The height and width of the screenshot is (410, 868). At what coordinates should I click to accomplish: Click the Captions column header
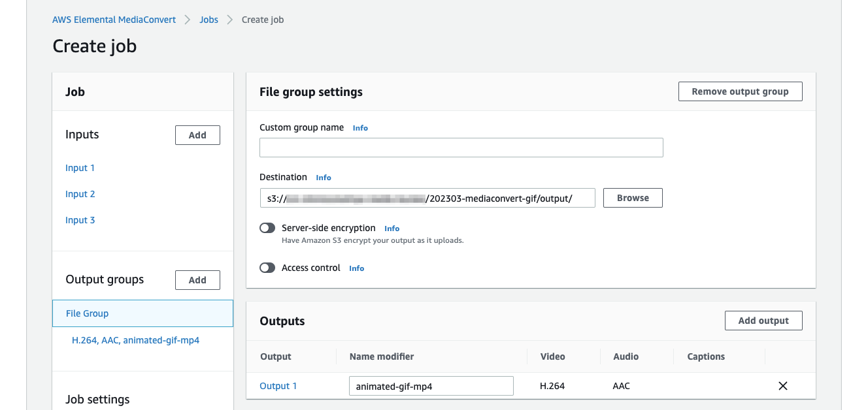coord(706,356)
